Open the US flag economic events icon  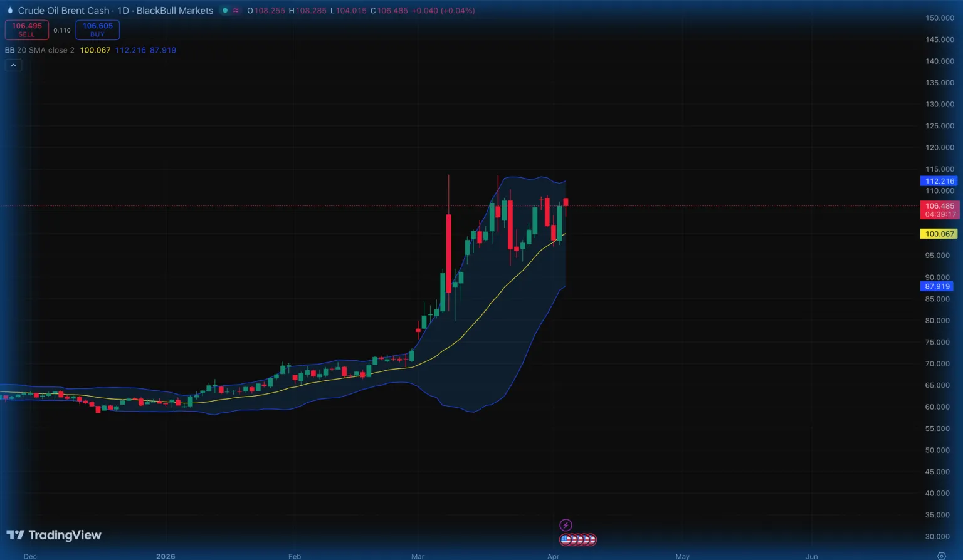pos(566,539)
